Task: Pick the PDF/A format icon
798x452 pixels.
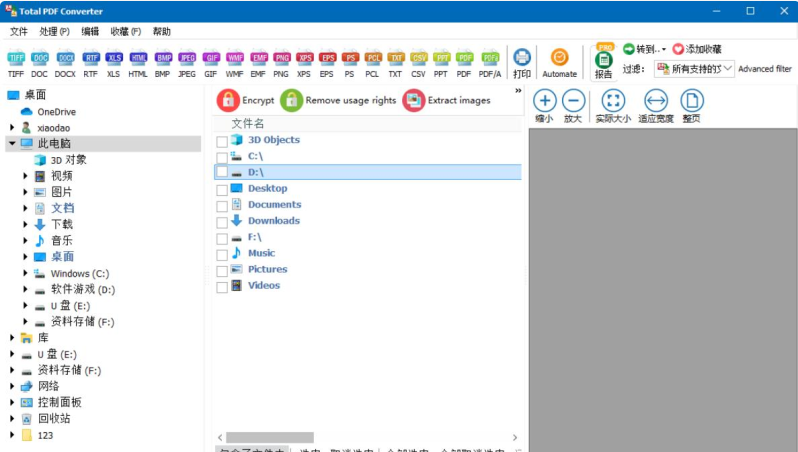Action: pyautogui.click(x=490, y=64)
